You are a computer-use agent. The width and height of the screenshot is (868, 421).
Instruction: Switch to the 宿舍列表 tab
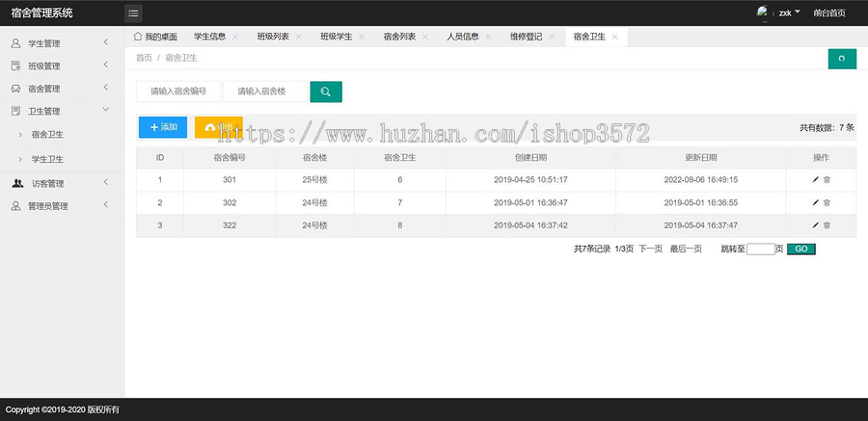399,37
